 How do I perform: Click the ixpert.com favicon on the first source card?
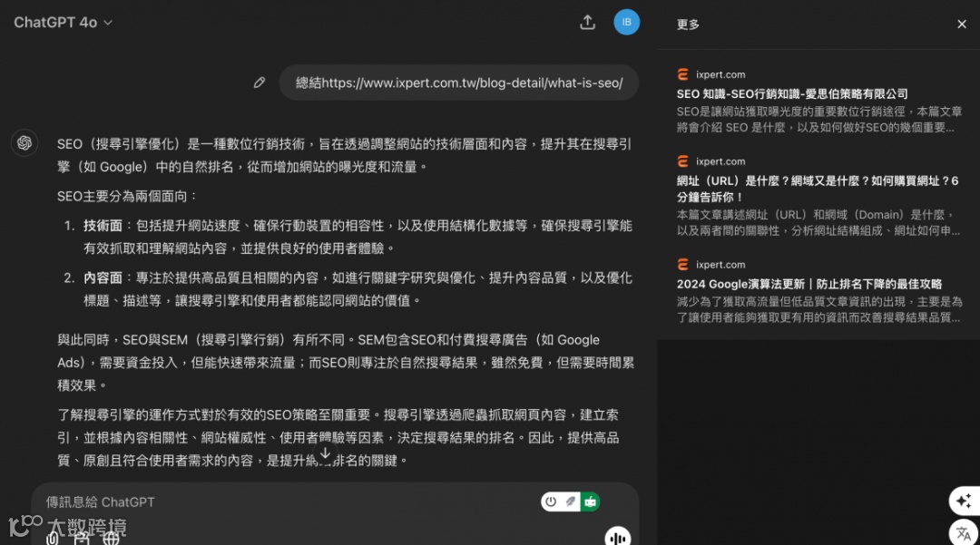(682, 73)
